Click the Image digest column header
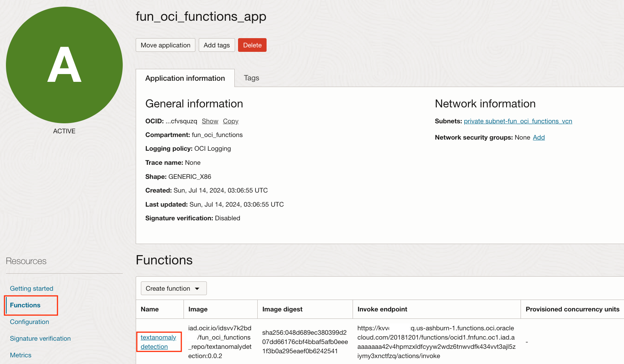The image size is (624, 364). tap(282, 309)
